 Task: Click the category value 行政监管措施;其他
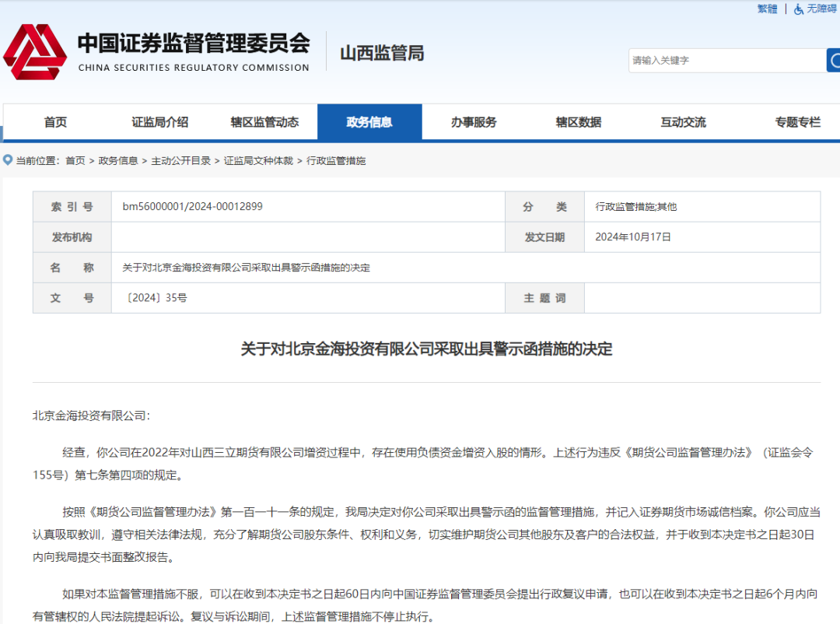[636, 207]
